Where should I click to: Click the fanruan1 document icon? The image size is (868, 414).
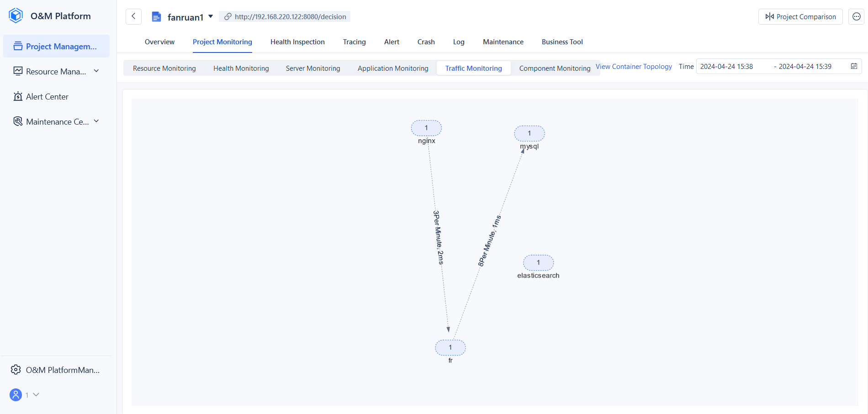pyautogui.click(x=157, y=16)
